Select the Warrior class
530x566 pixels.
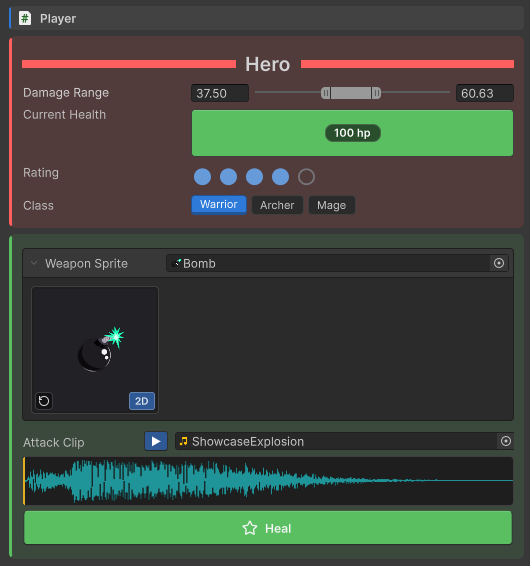[219, 205]
